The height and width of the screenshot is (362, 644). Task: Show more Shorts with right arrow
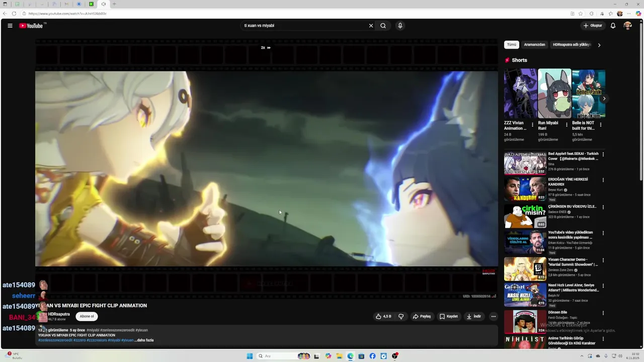pos(604,99)
